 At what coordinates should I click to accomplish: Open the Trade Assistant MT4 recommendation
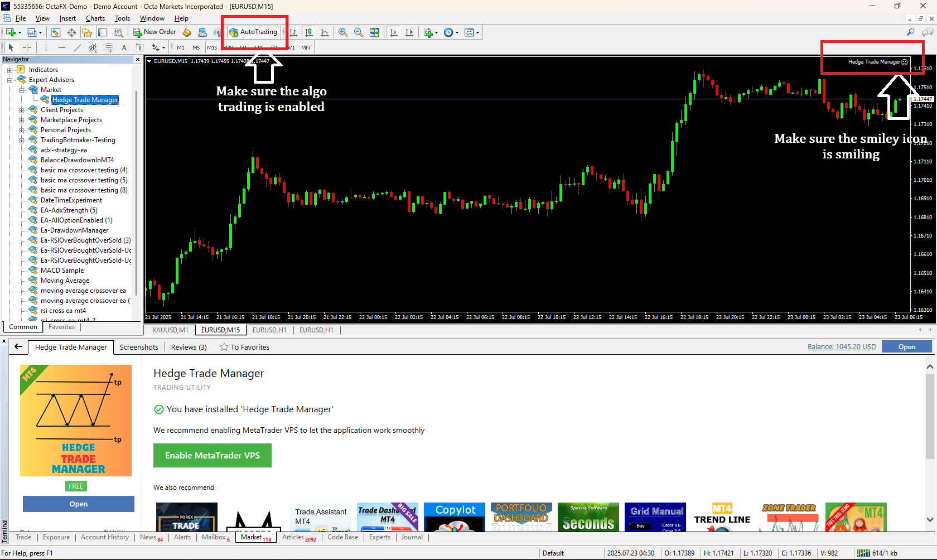coord(321,517)
